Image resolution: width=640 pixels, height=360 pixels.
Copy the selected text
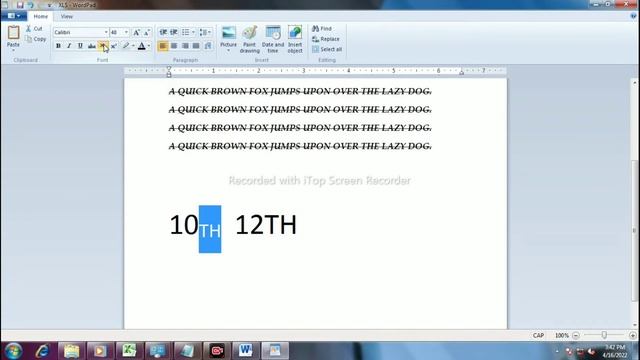(36, 39)
